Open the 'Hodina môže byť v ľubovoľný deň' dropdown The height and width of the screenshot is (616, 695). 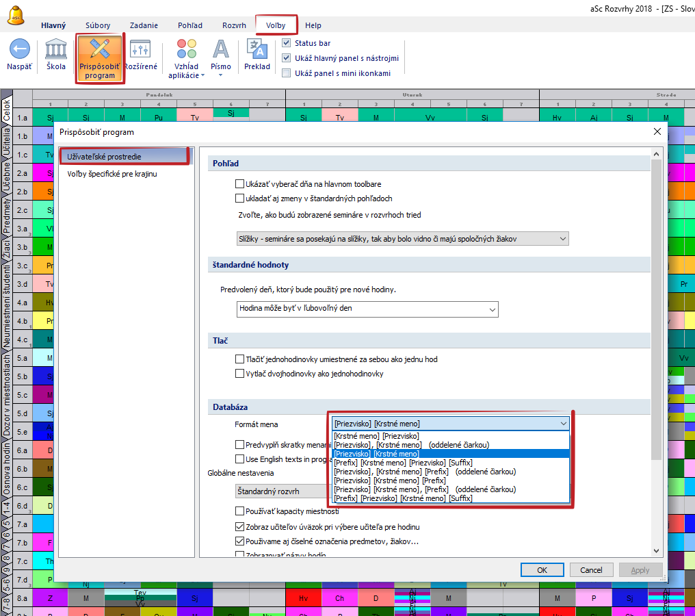point(367,309)
